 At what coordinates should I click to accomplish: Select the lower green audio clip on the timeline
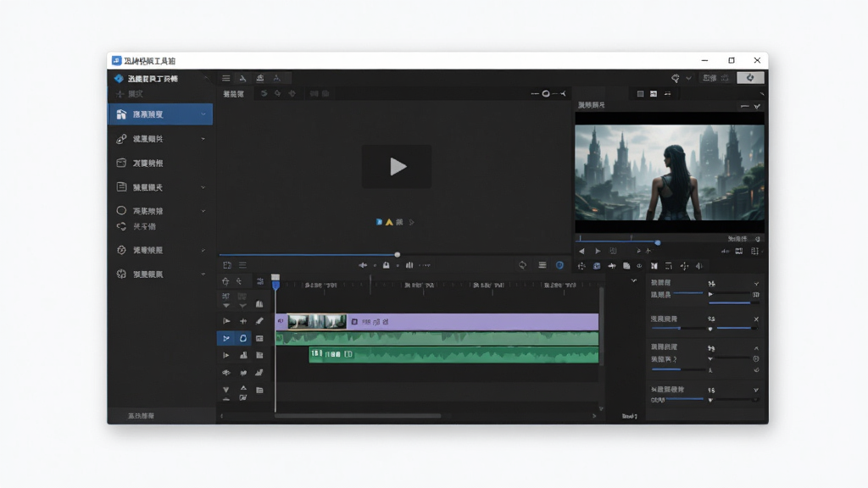453,355
